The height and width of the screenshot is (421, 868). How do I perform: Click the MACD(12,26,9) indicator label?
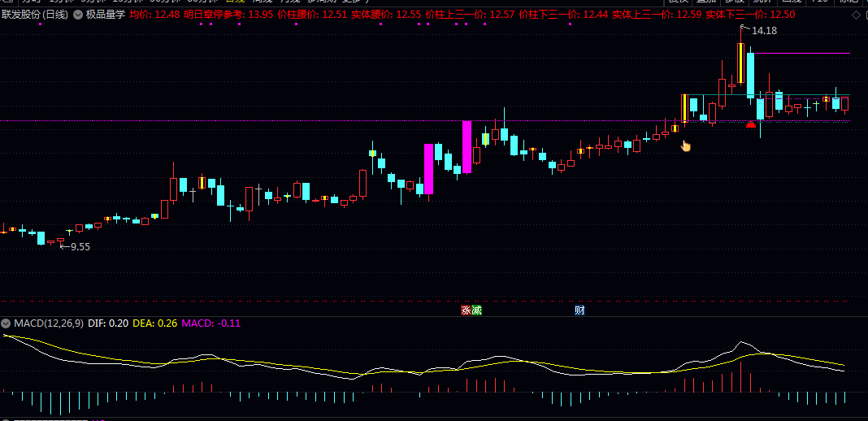[48, 323]
